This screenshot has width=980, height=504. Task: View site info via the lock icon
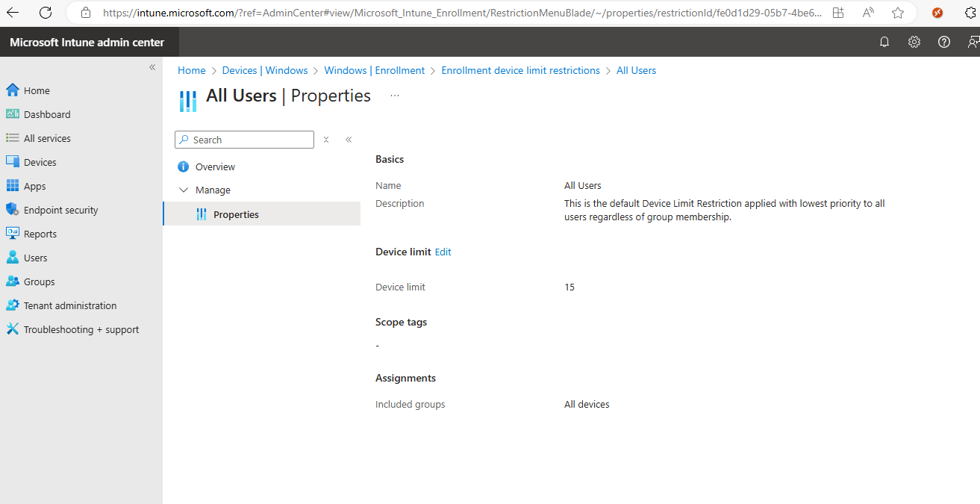(85, 13)
